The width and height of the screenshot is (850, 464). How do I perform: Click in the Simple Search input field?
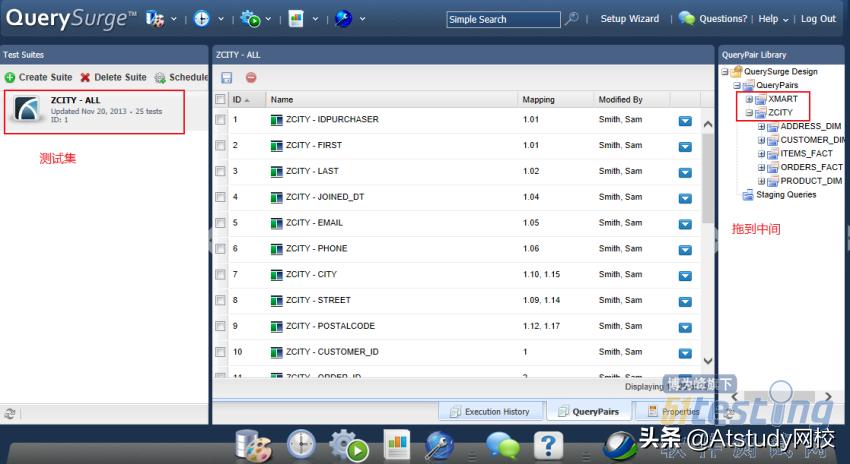pos(503,19)
